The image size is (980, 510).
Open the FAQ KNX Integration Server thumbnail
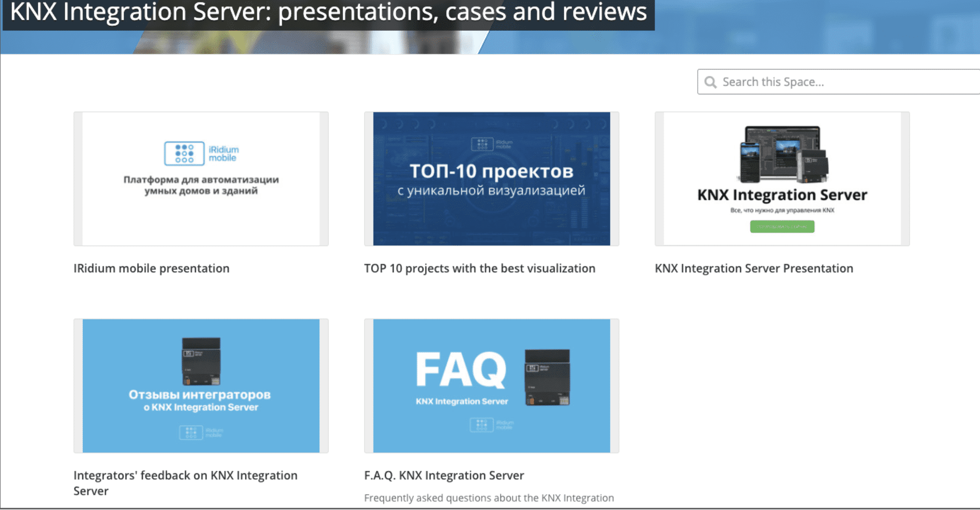coord(491,385)
